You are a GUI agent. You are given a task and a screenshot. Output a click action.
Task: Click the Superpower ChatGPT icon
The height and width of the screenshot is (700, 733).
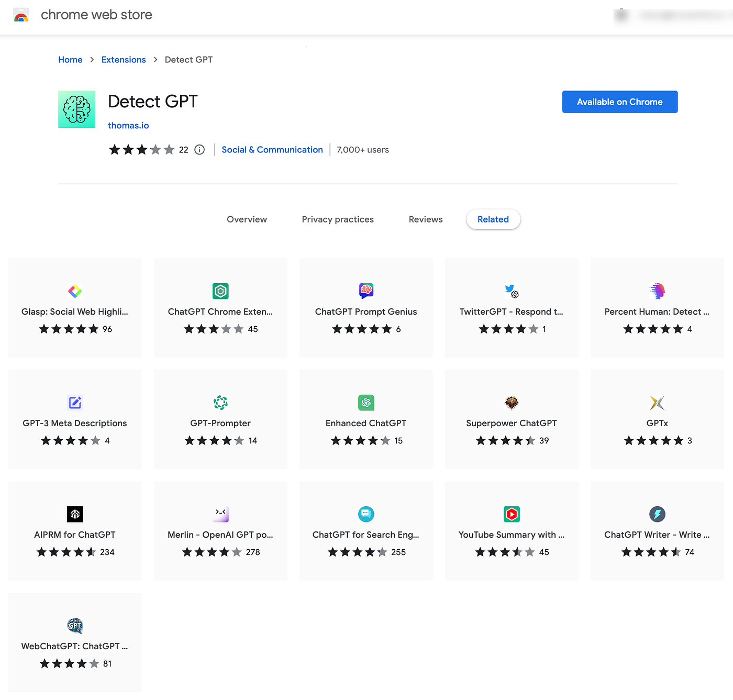click(x=512, y=403)
